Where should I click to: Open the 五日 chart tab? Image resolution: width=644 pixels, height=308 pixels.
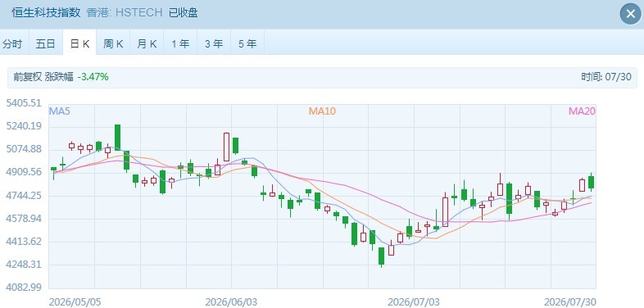click(46, 42)
